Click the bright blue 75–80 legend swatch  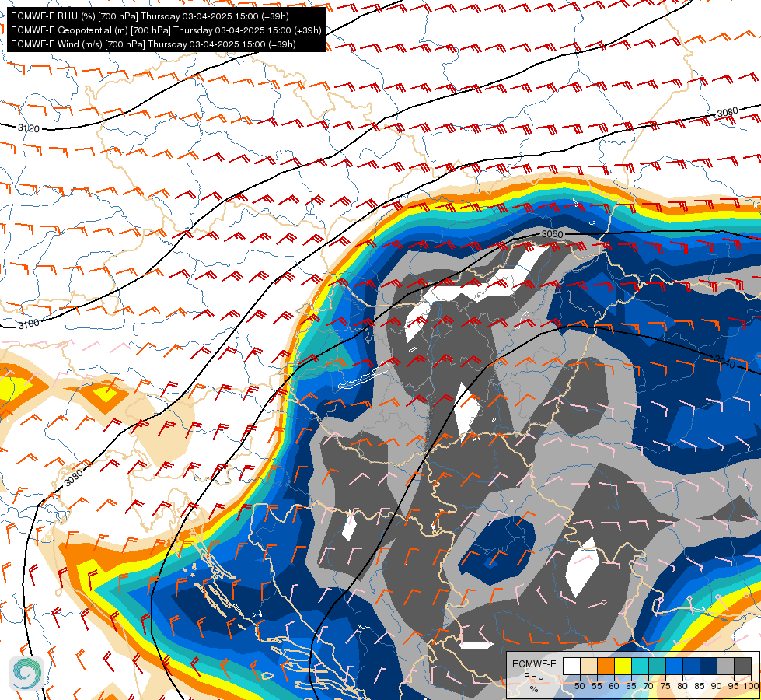pos(674,667)
